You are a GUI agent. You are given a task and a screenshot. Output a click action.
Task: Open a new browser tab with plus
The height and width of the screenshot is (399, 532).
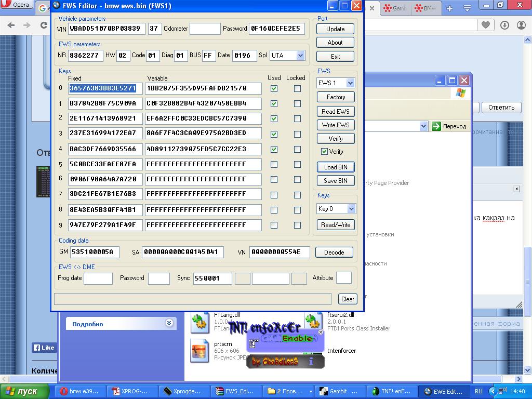[449, 8]
